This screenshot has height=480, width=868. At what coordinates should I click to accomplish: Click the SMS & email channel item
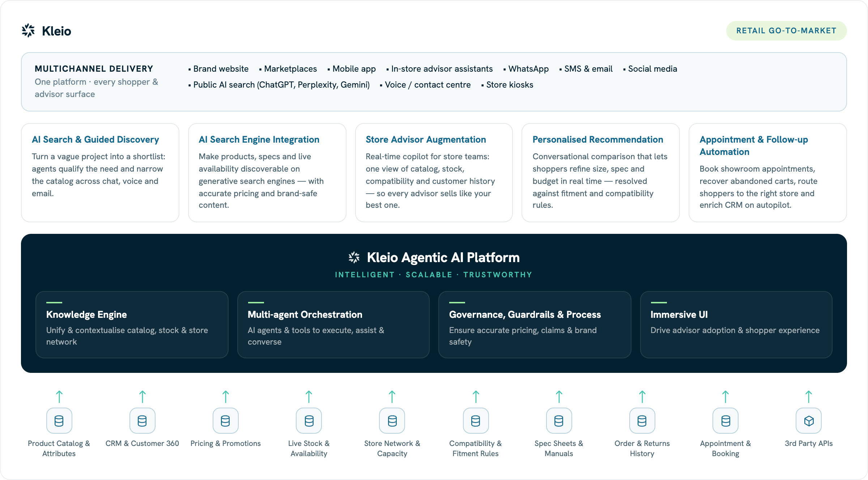coord(586,69)
